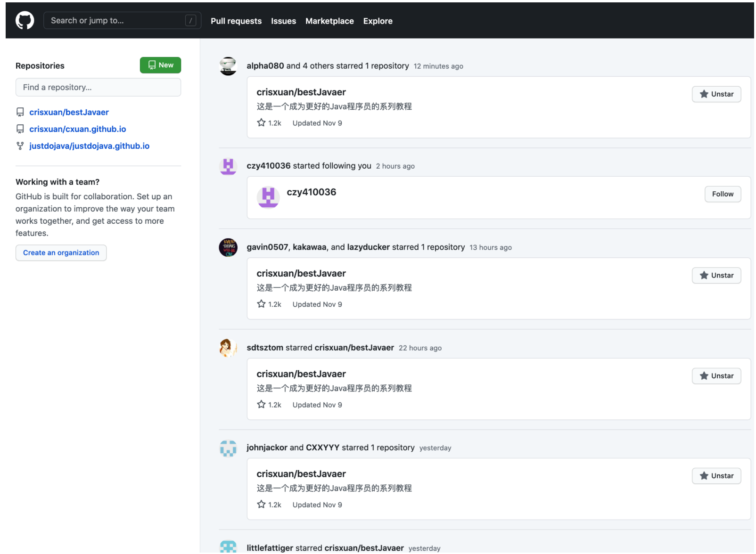
Task: Focus the Find a repository field
Action: [98, 88]
